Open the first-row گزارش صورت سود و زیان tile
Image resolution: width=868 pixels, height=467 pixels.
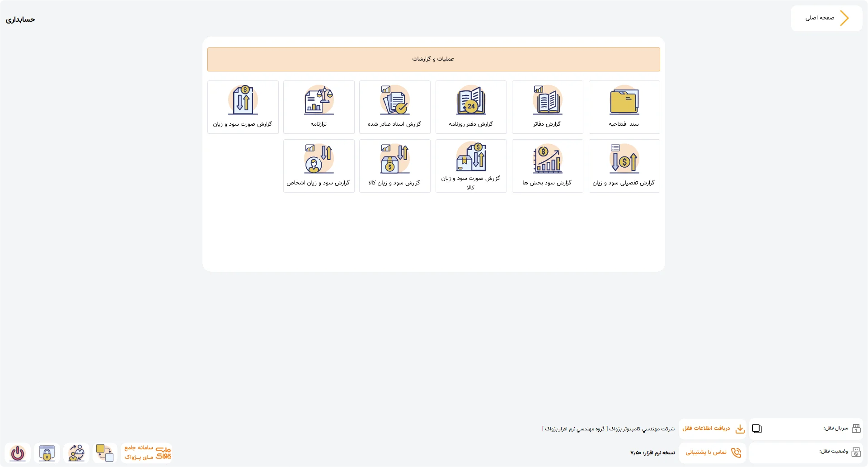click(243, 107)
